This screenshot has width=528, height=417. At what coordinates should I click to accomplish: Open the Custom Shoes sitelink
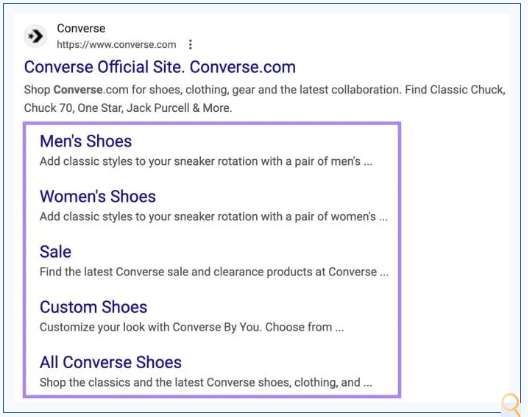[x=94, y=307]
